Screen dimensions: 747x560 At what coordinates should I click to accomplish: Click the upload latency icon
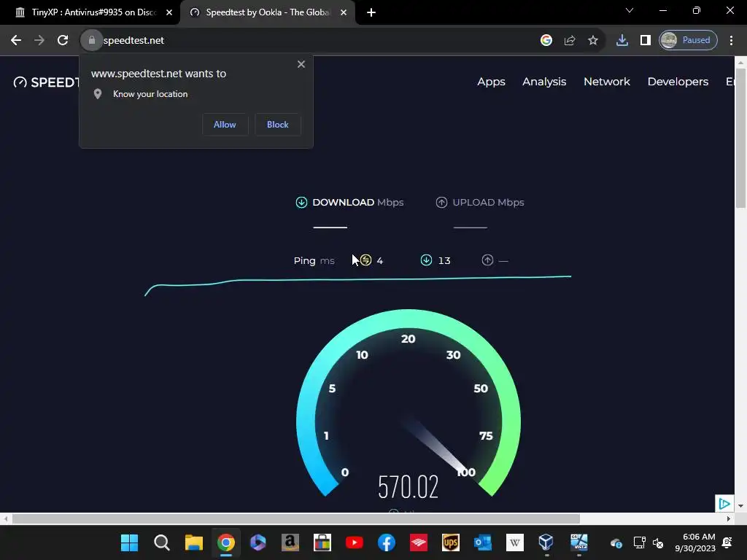click(x=487, y=260)
